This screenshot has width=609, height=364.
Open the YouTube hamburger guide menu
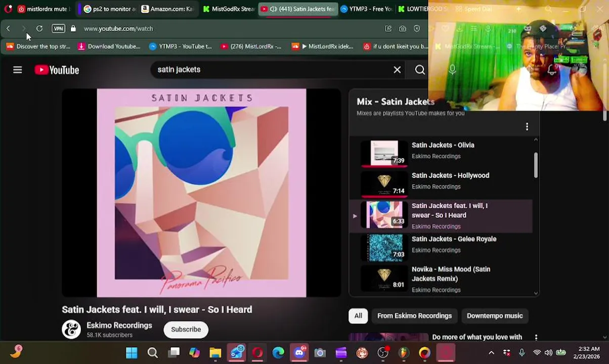pyautogui.click(x=18, y=70)
